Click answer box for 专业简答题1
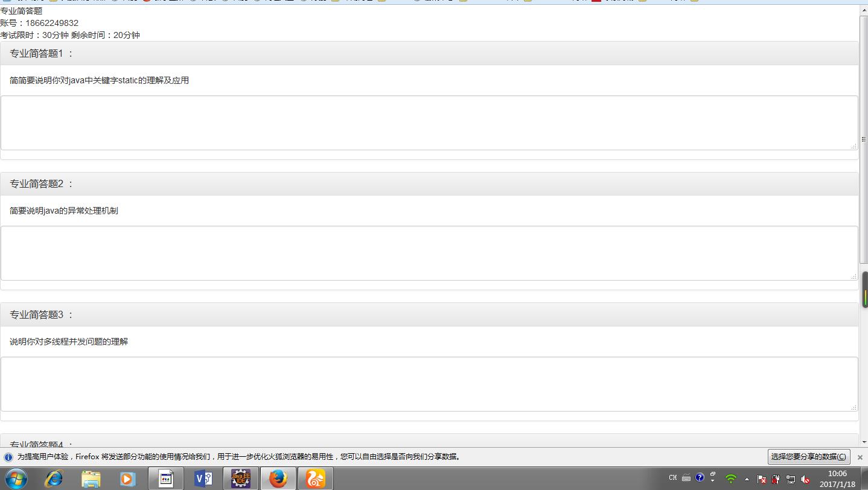Screen dimensions: 868x490 (x=429, y=122)
